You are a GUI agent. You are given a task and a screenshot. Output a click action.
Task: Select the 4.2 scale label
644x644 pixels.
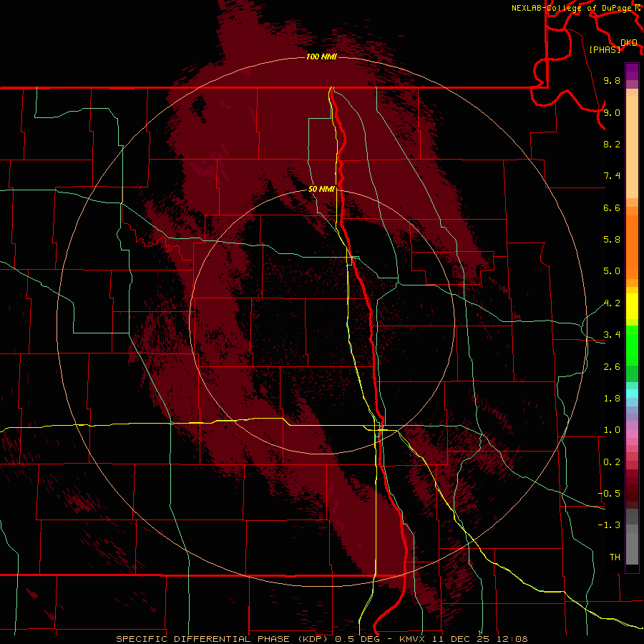[x=612, y=303]
